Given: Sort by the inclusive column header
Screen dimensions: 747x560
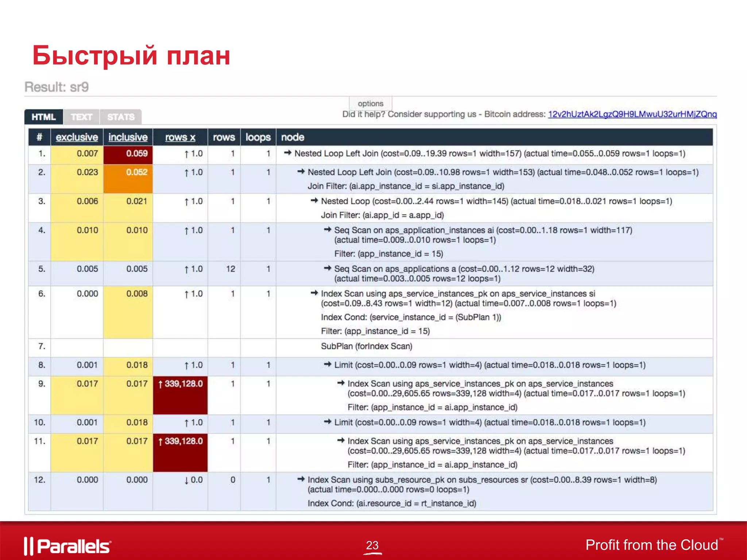Looking at the screenshot, I should [x=128, y=137].
